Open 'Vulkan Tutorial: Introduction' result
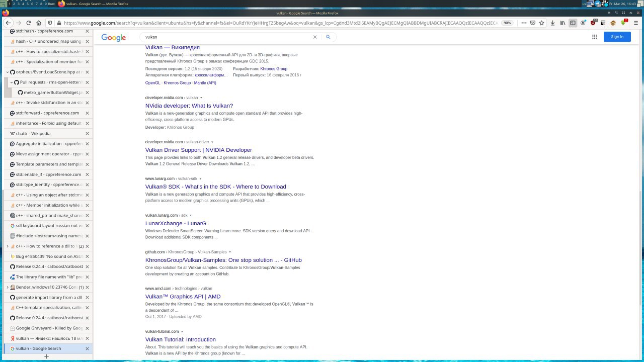Screen dimensions: 644x362 (181, 339)
